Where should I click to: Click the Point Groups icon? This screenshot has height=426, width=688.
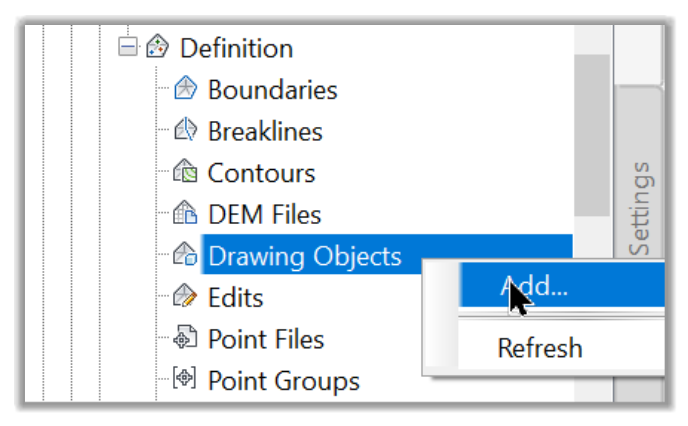[184, 378]
